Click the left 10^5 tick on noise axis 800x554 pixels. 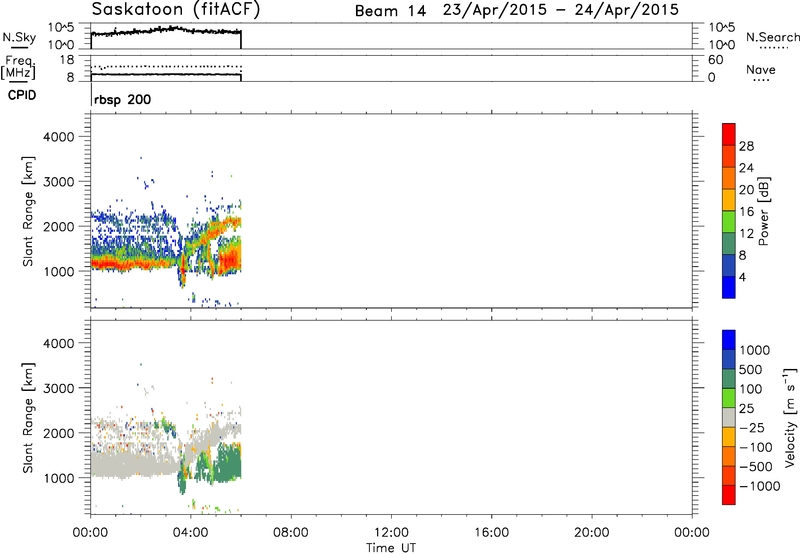tap(61, 28)
